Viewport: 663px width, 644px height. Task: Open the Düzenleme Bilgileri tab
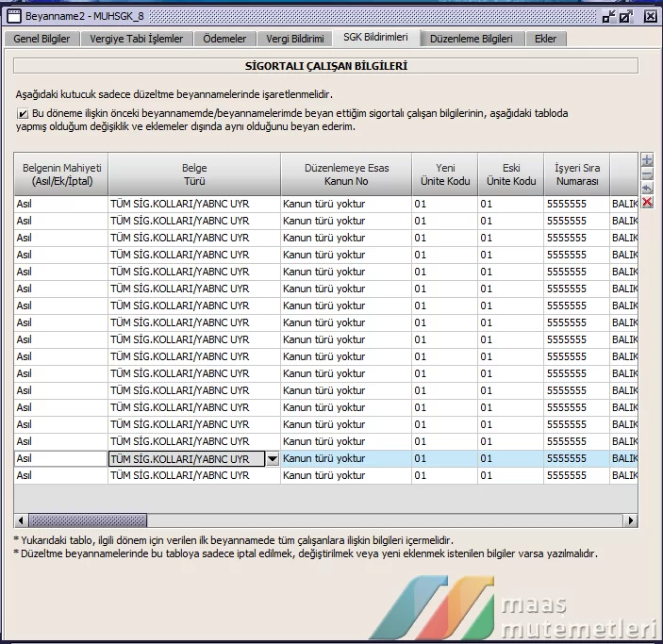(x=471, y=39)
